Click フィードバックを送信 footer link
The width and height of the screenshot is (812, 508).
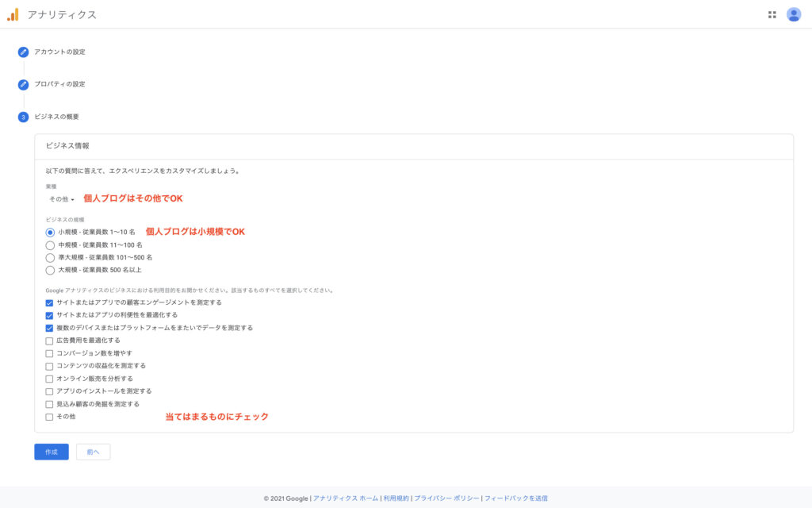(x=515, y=498)
